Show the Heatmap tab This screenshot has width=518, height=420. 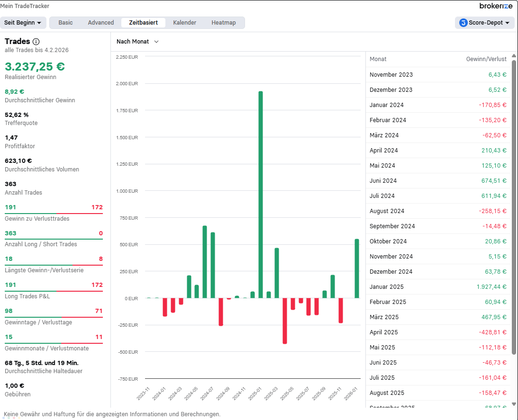[x=224, y=23]
